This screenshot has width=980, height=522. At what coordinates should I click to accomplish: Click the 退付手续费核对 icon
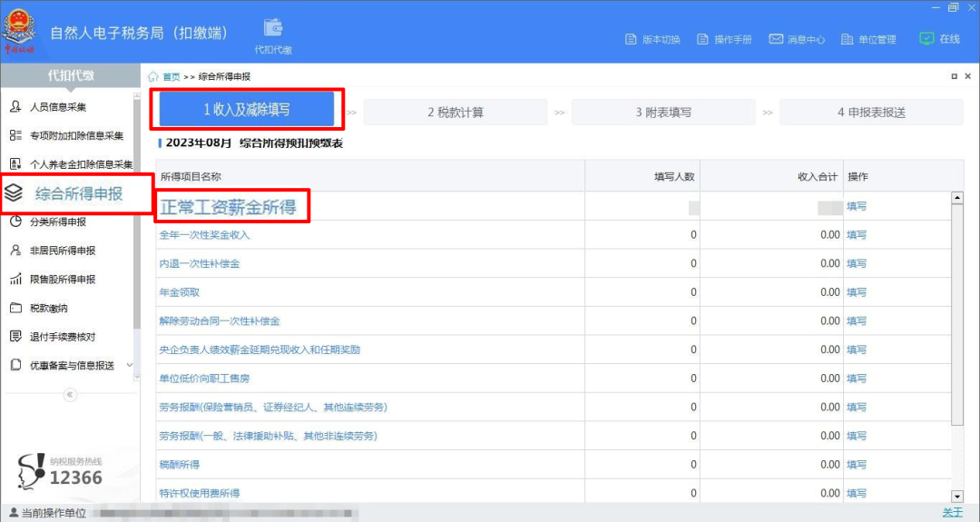click(15, 336)
